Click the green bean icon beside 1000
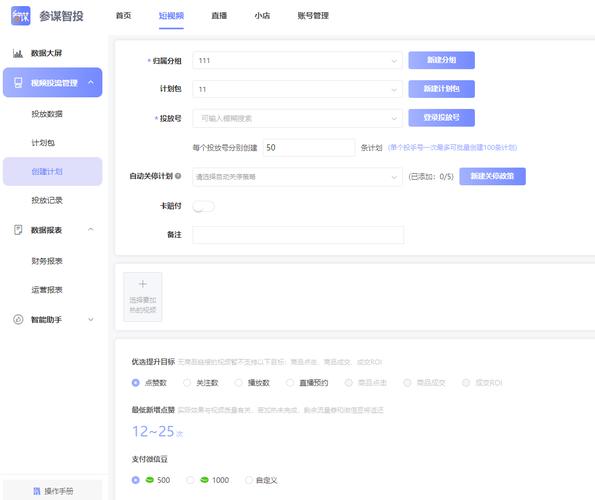The width and height of the screenshot is (595, 500). pos(204,480)
